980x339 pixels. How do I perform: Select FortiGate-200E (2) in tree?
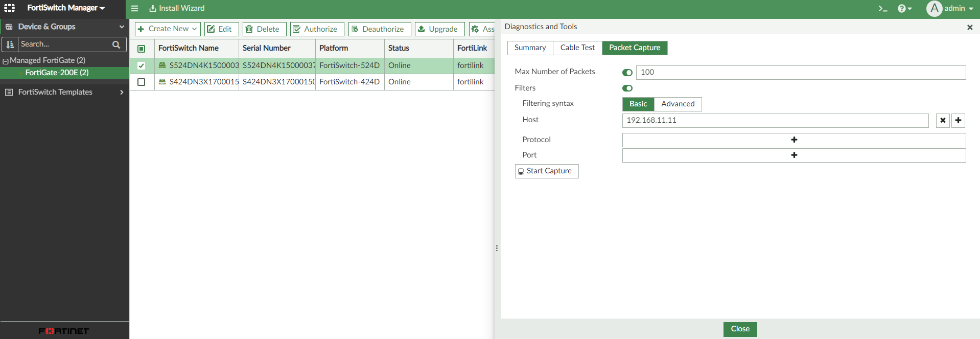click(x=64, y=73)
